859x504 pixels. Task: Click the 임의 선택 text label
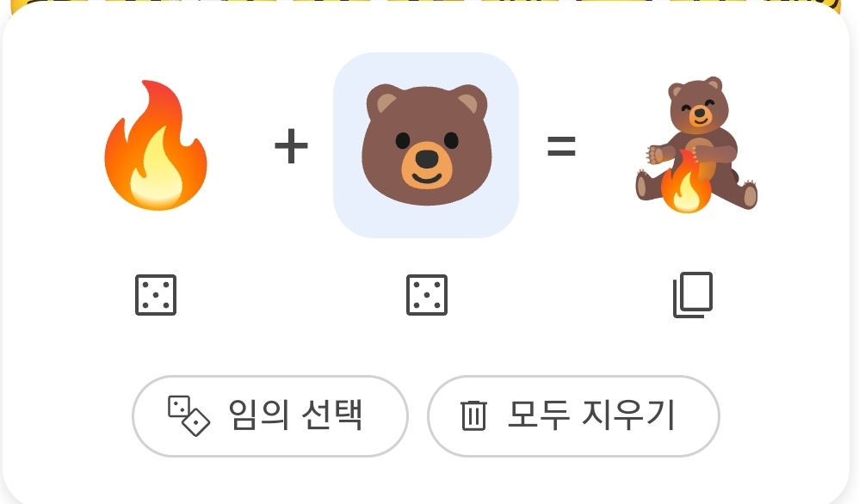(295, 415)
